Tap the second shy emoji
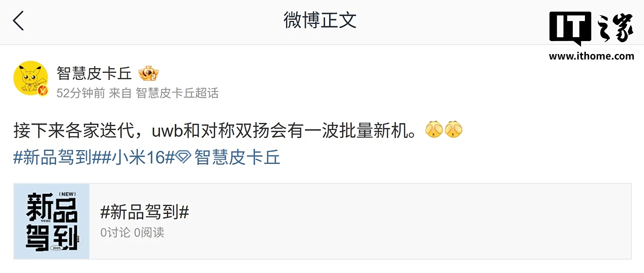This screenshot has width=644, height=273. tap(453, 130)
